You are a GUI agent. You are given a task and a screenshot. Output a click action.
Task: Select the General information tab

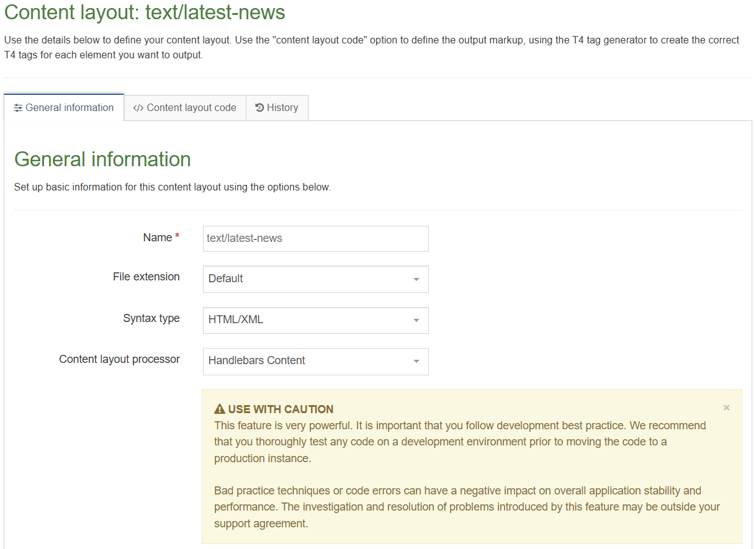(64, 107)
